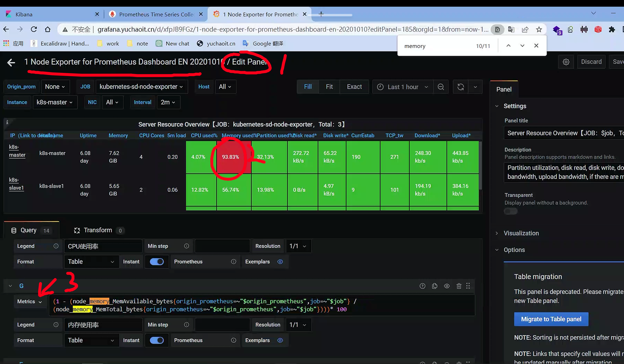
Task: Click the dashboard settings gear icon
Action: [x=566, y=62]
